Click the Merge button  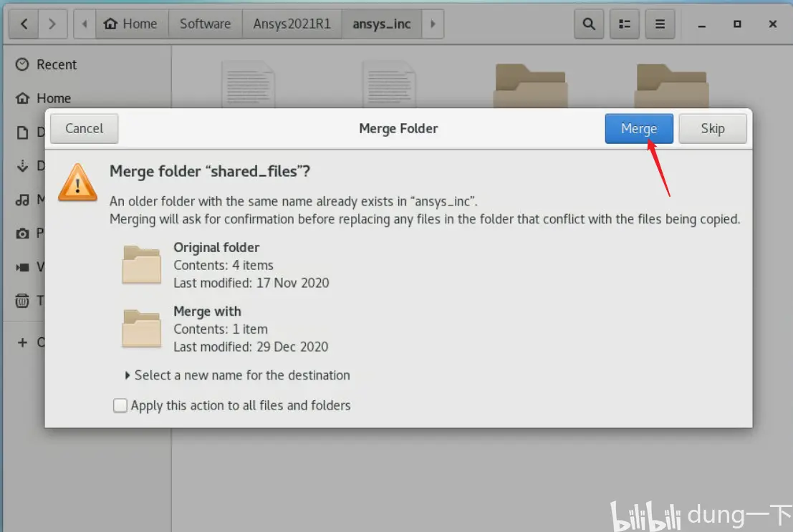point(639,128)
